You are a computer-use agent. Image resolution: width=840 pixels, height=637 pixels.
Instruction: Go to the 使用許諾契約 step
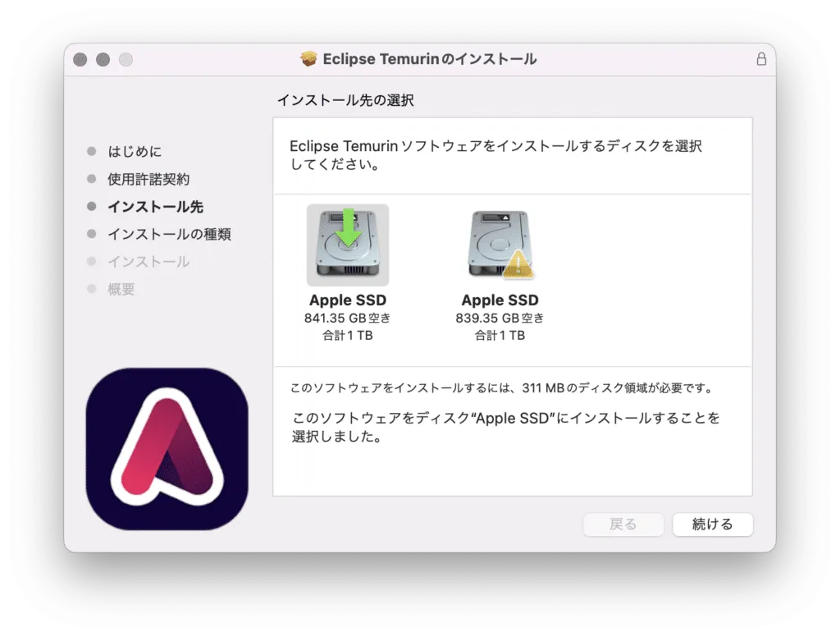148,179
